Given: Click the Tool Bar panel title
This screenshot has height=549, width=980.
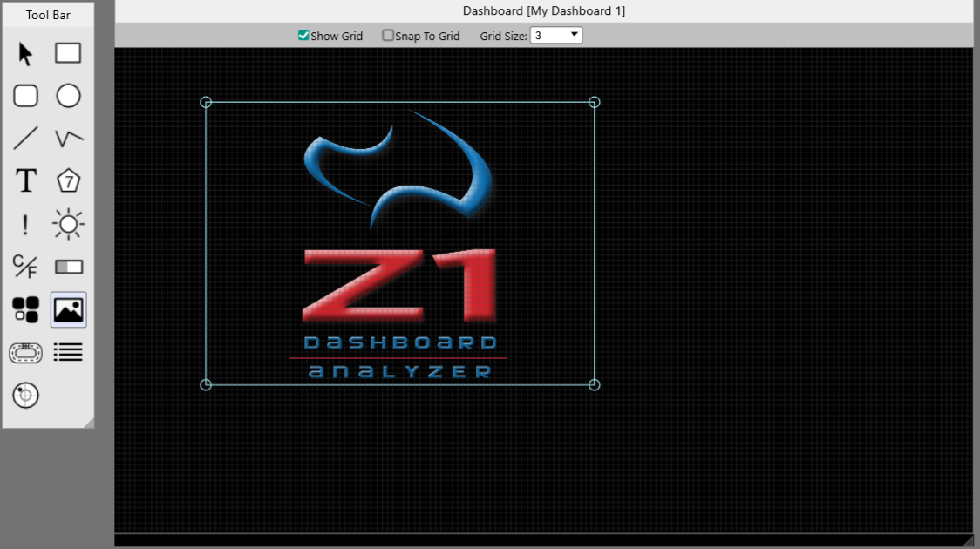Looking at the screenshot, I should pos(48,15).
